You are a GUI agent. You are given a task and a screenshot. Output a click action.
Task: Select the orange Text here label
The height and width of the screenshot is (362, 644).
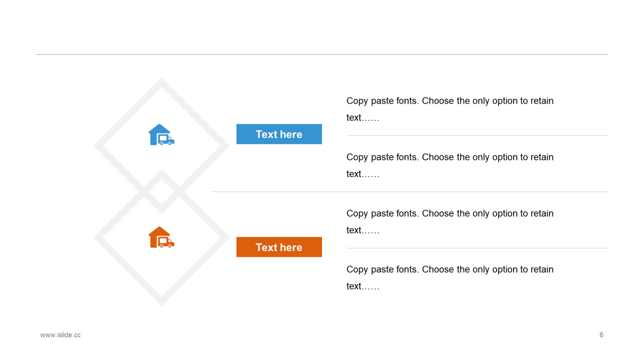279,247
